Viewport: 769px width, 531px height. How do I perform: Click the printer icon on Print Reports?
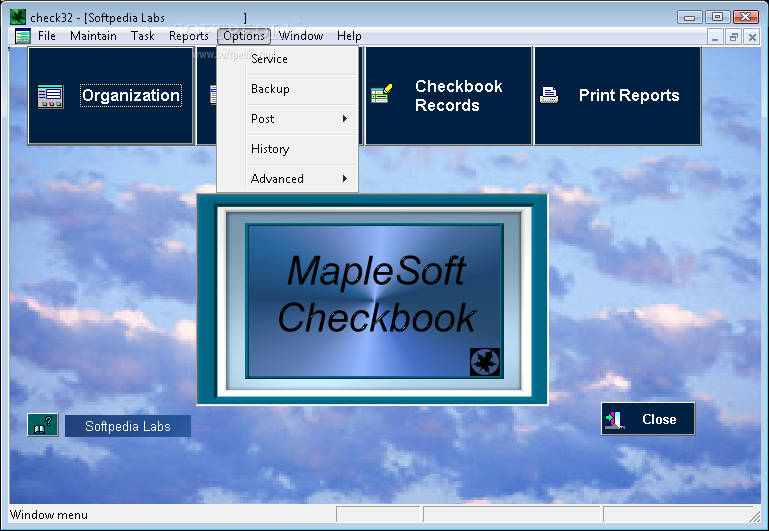[x=549, y=95]
